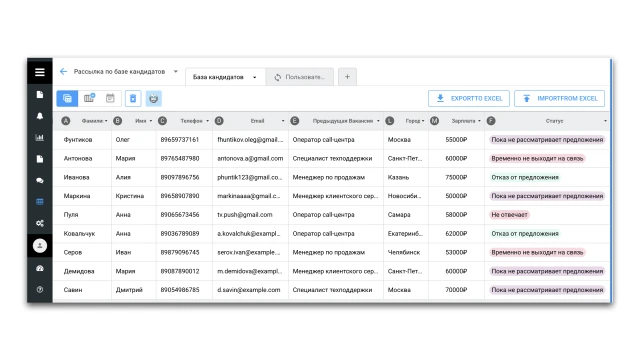The image size is (640, 360).
Task: Open the tables grid sidebar icon
Action: (40, 202)
